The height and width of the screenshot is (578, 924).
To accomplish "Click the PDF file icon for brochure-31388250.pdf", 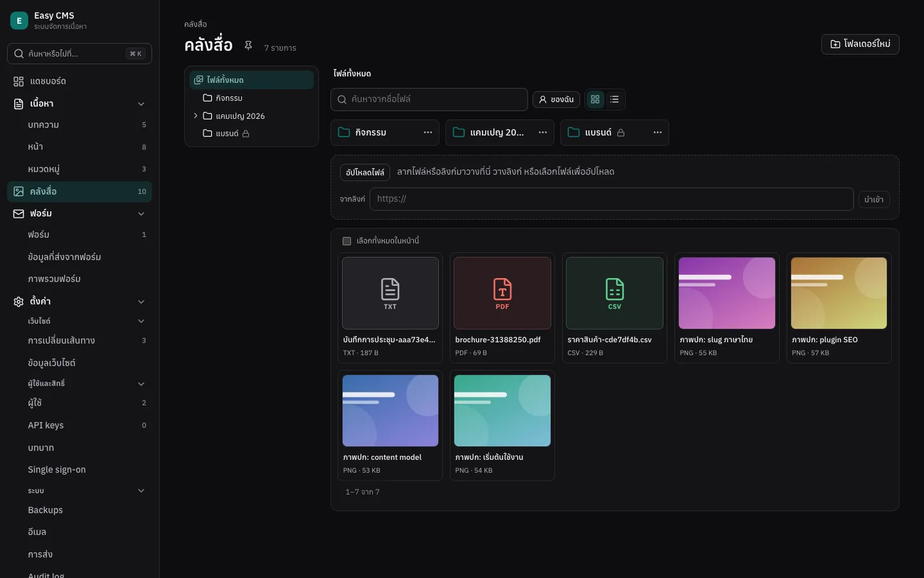I will coord(502,293).
